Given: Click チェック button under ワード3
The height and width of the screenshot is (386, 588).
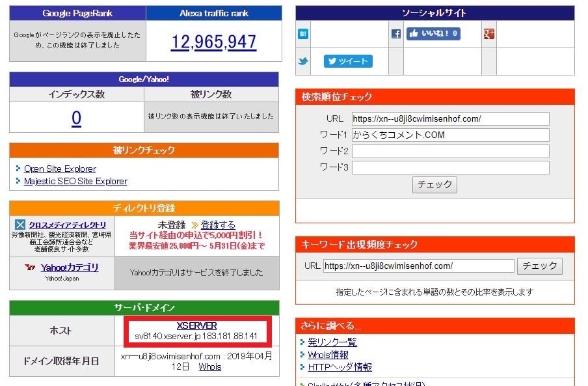Looking at the screenshot, I should [x=434, y=185].
